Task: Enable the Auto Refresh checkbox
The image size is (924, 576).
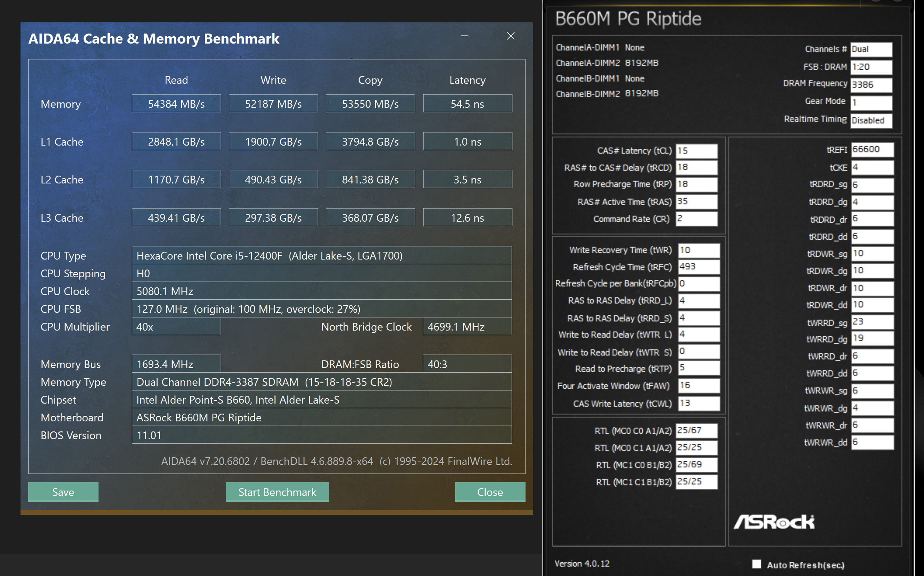Action: [757, 564]
